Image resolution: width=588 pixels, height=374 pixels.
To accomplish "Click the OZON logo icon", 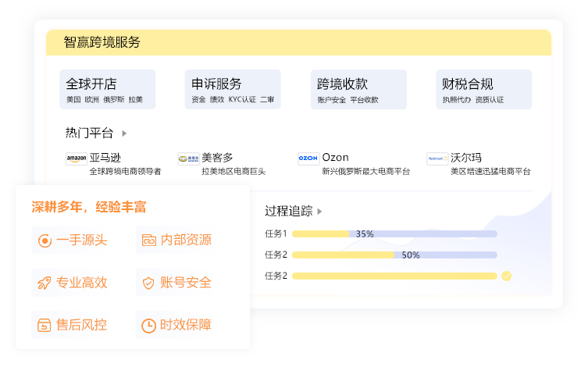I will (308, 159).
